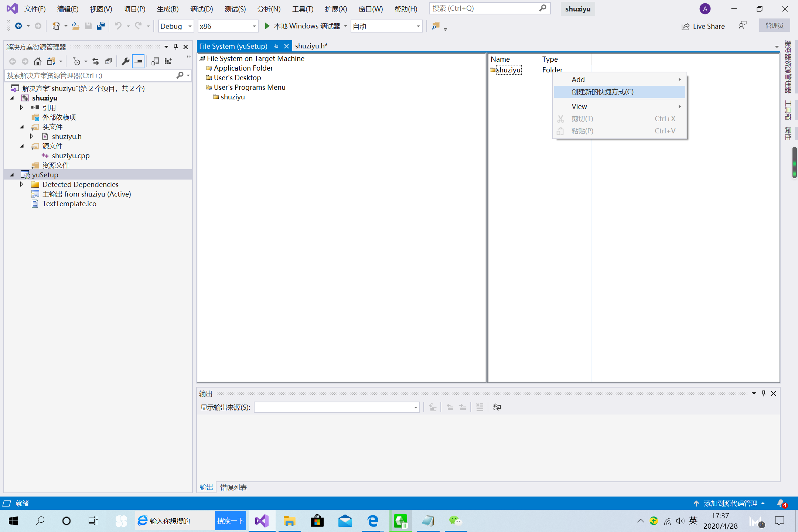The image size is (798, 532).
Task: Click the wrench Properties icon
Action: click(x=125, y=61)
